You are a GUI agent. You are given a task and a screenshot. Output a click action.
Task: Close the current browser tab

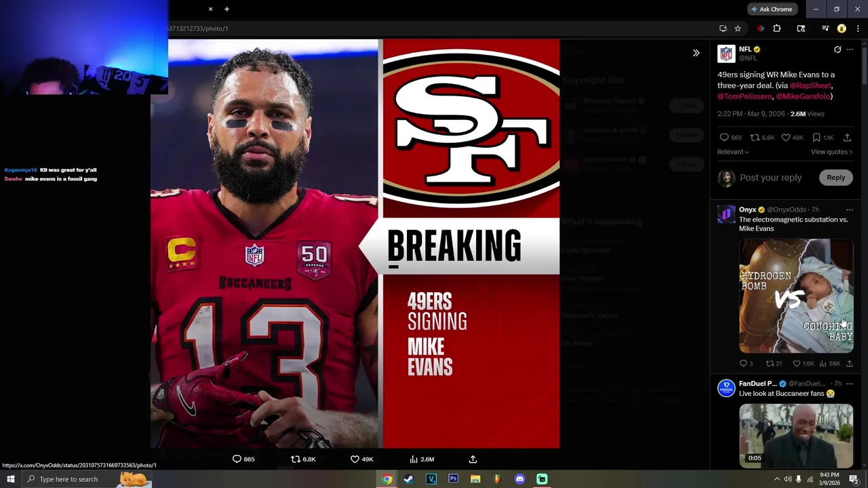coord(210,9)
